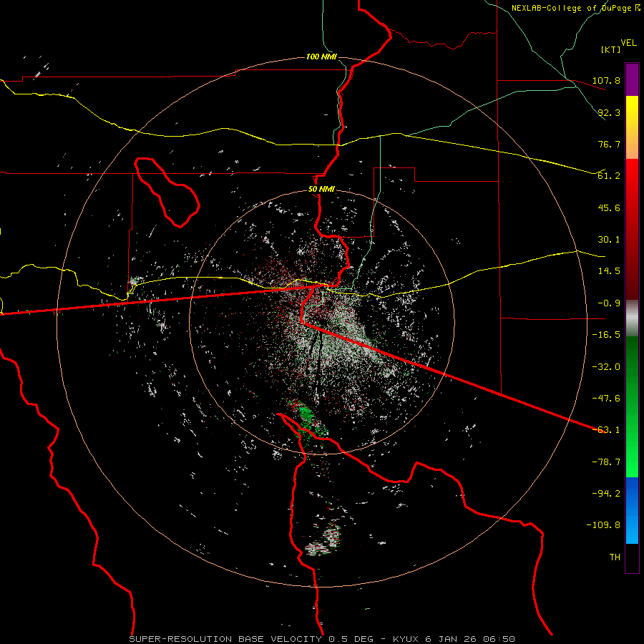The image size is (644, 644).
Task: Click the 45.6 velocity scale value
Action: 609,208
